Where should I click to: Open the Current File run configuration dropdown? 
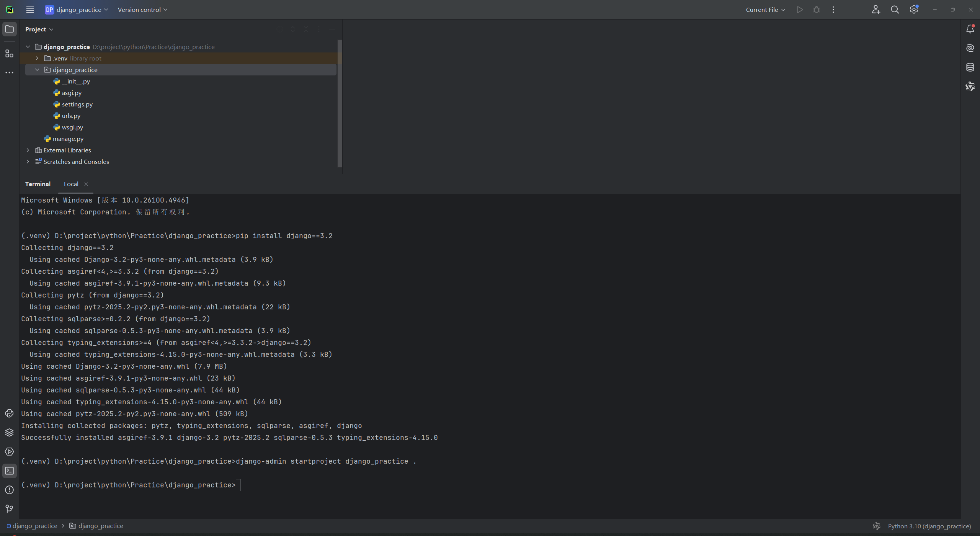(765, 10)
